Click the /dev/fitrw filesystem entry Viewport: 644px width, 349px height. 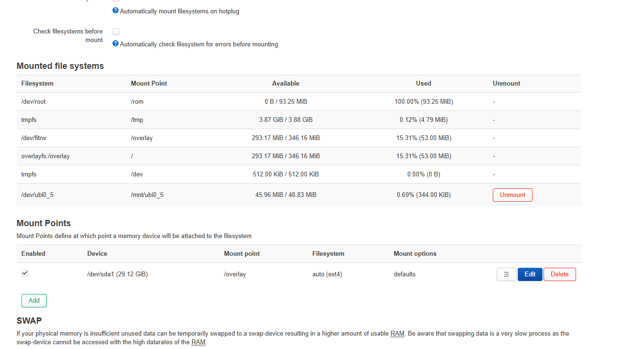[x=33, y=138]
